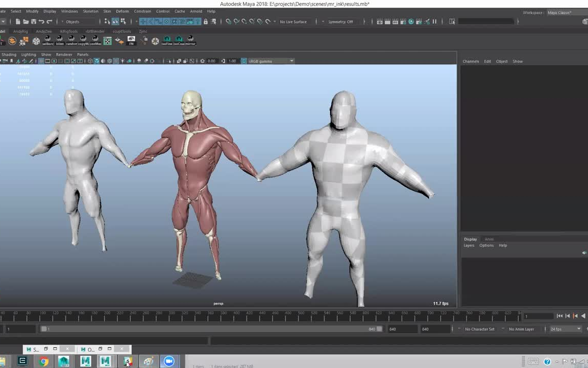Expand the 24 fps frame rate dropdown

tap(565, 329)
